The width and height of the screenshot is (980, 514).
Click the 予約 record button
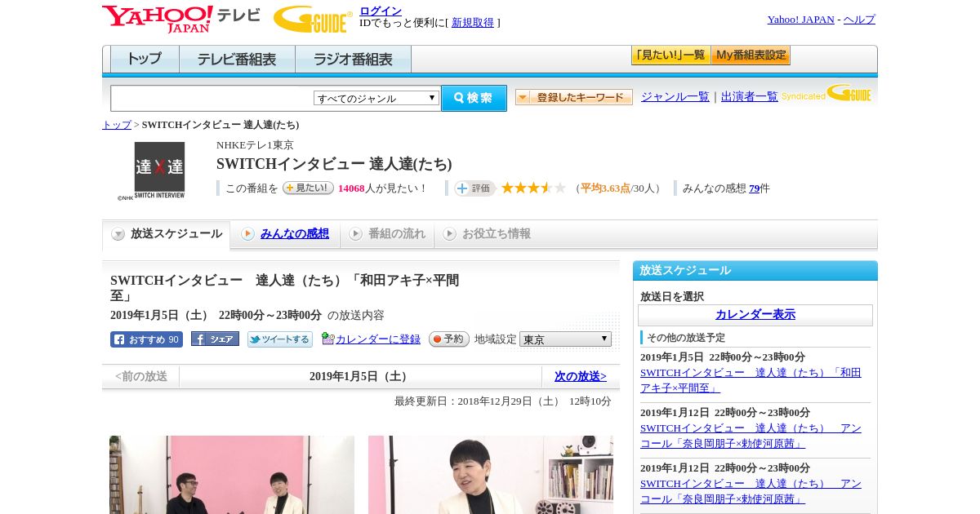tap(449, 339)
